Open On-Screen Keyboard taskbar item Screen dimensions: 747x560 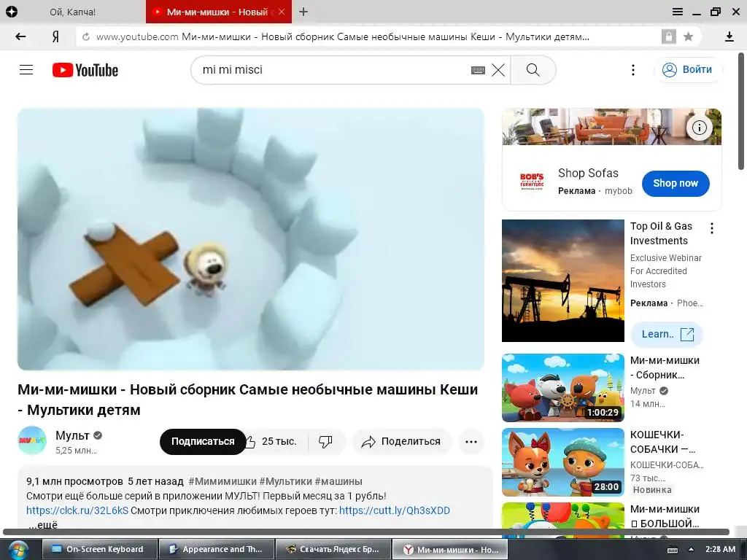pyautogui.click(x=99, y=549)
